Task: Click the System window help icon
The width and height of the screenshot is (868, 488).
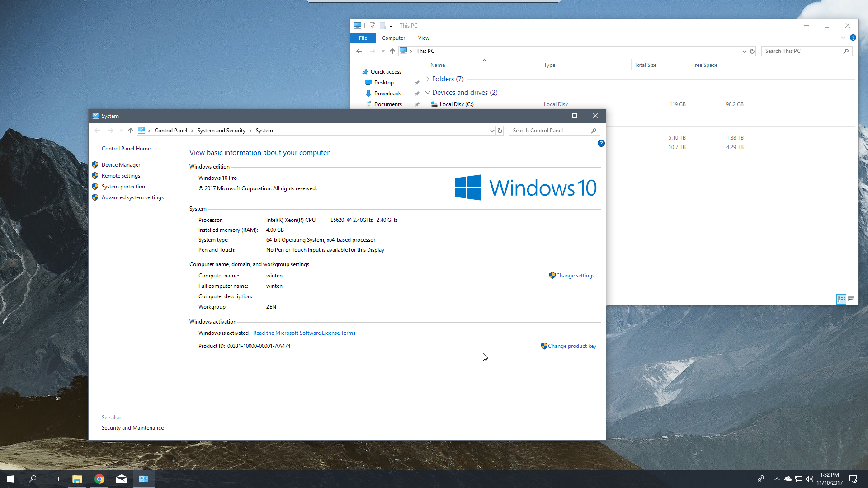Action: coord(601,143)
